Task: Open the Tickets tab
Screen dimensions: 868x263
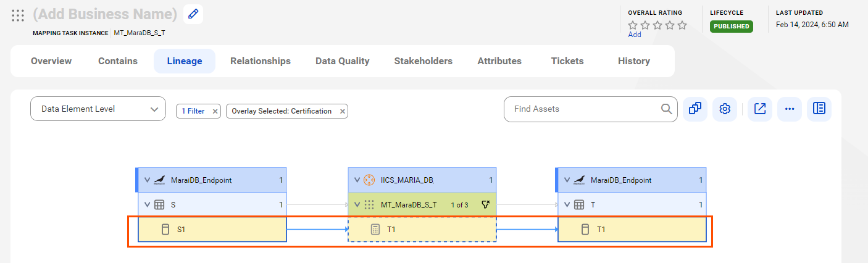Action: click(x=567, y=61)
